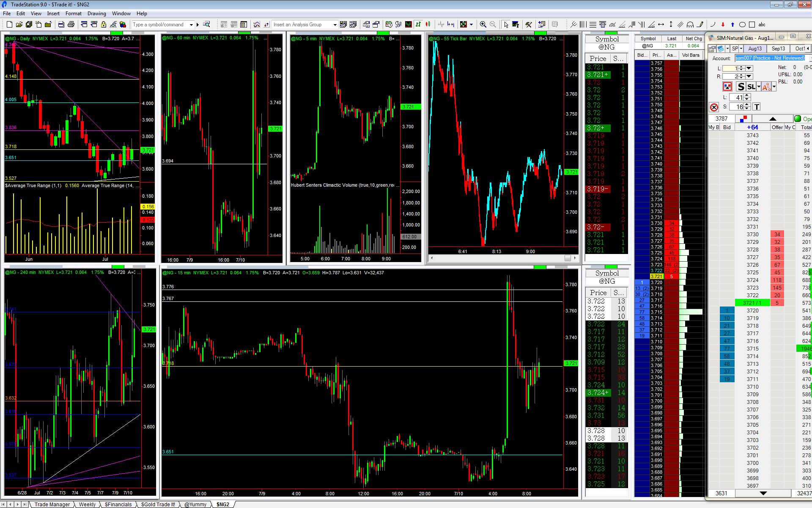Click the padlock icon in toolbar
The width and height of the screenshot is (812, 508).
point(104,25)
